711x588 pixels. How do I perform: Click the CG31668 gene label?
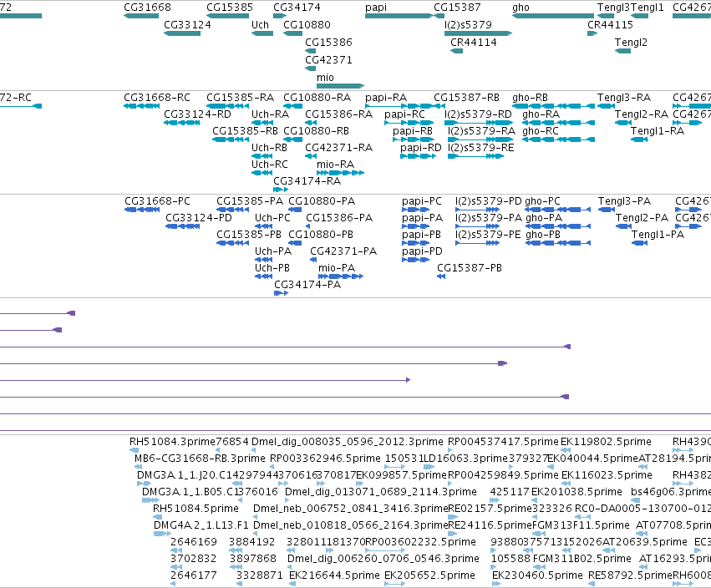pyautogui.click(x=147, y=8)
